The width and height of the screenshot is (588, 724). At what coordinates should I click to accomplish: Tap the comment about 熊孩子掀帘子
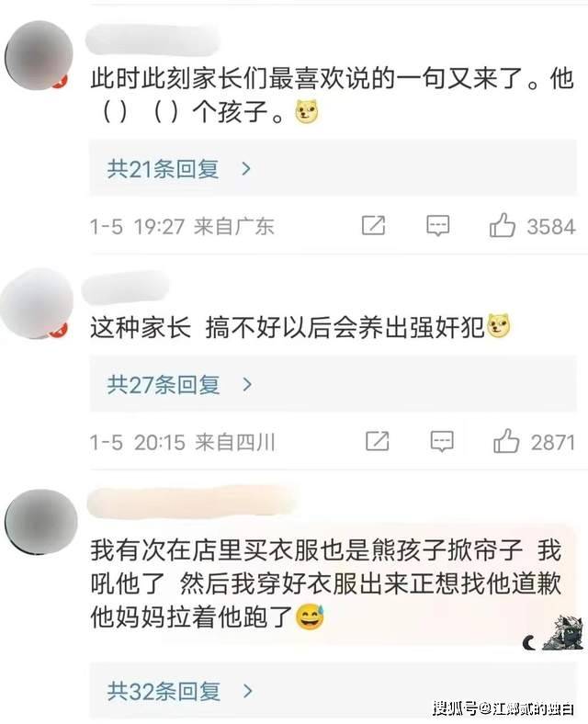click(x=325, y=584)
